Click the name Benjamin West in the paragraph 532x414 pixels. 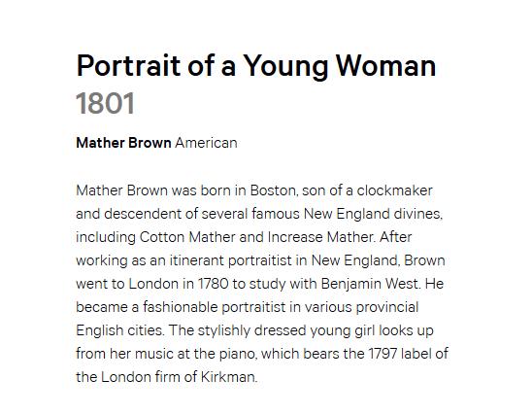pyautogui.click(x=371, y=284)
